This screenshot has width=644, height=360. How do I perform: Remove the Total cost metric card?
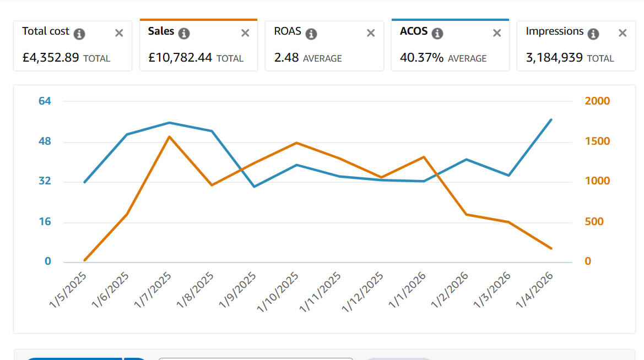(119, 33)
